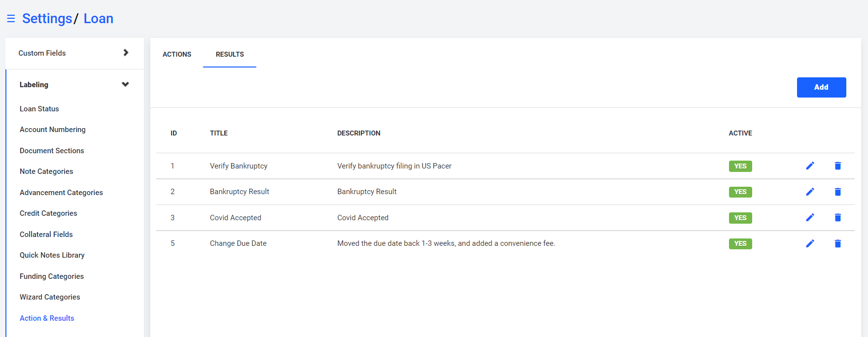
Task: Click the YES badge for Covid Accepted
Action: click(x=740, y=218)
